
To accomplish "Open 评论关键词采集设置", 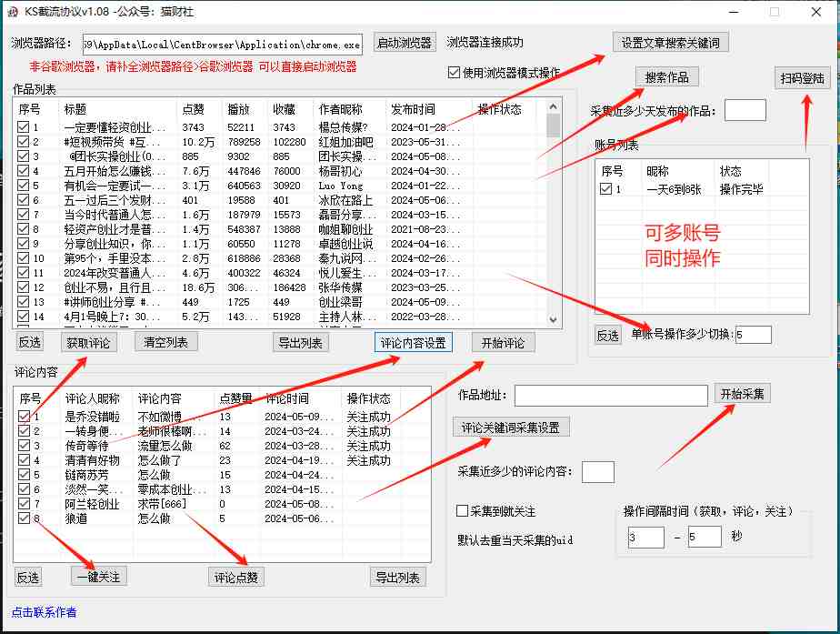I will point(511,428).
